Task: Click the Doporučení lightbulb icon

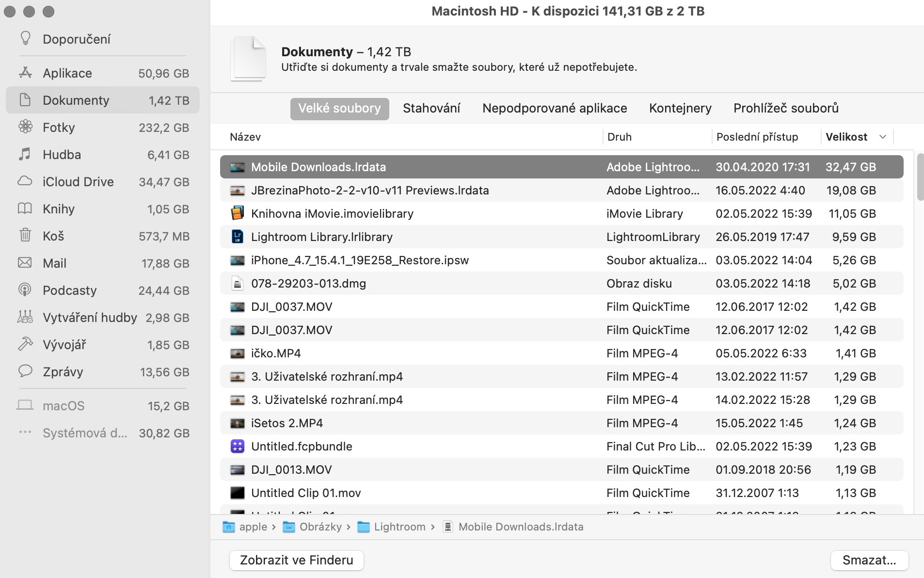Action: 25,39
